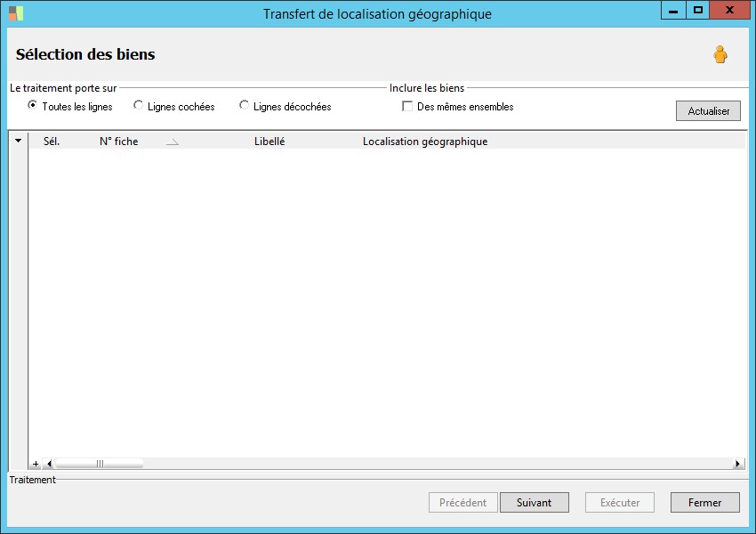Screen dimensions: 756x534
Task: Click the plus icon at grid bottom
Action: pos(36,464)
